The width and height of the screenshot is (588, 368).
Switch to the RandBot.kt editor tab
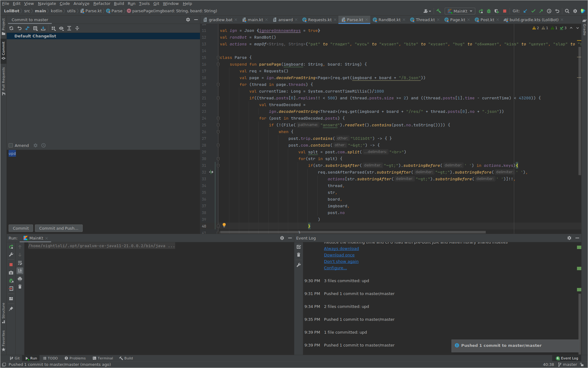pyautogui.click(x=389, y=20)
